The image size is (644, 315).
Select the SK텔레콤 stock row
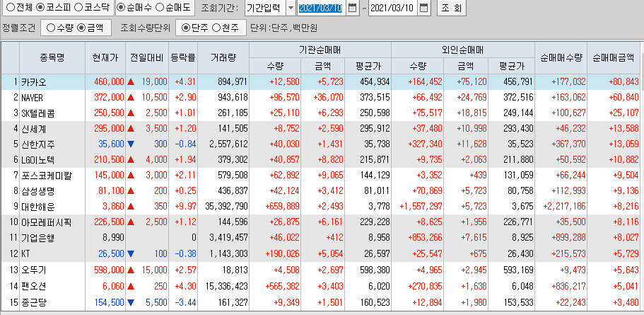tap(320, 113)
